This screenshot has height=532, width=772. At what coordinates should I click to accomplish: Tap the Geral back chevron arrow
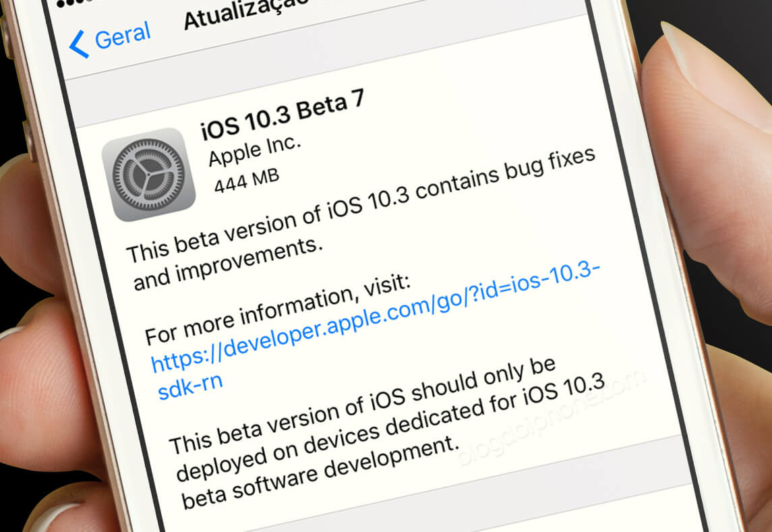(79, 45)
